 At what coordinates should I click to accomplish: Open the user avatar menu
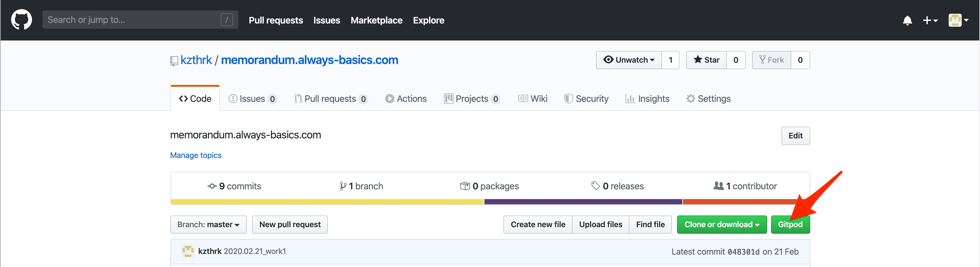(x=958, y=20)
